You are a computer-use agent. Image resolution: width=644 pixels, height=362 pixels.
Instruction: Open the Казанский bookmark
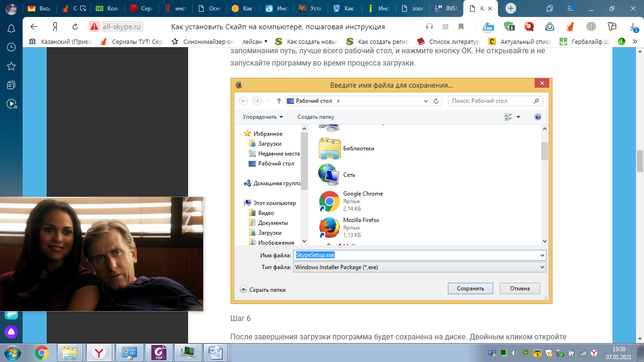click(60, 41)
